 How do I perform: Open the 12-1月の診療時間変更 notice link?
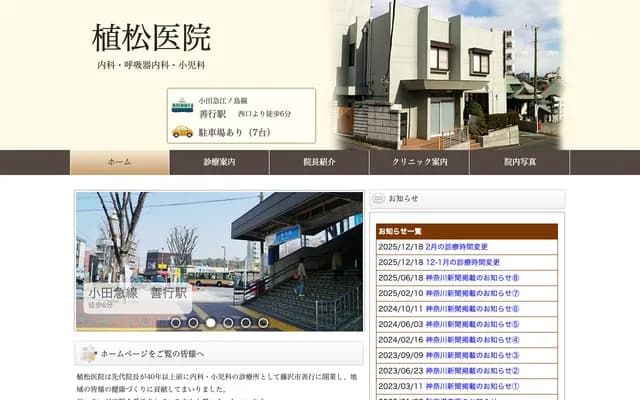[x=463, y=262]
